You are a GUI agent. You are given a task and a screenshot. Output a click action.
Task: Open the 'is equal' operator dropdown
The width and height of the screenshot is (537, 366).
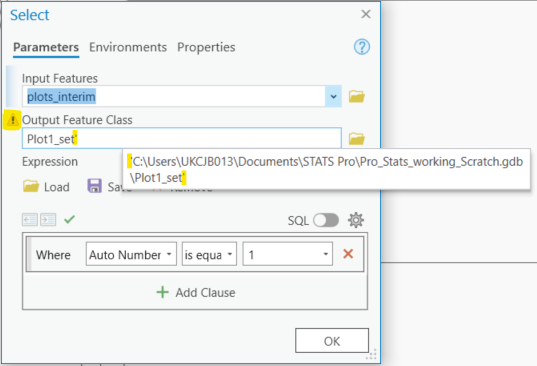point(209,254)
